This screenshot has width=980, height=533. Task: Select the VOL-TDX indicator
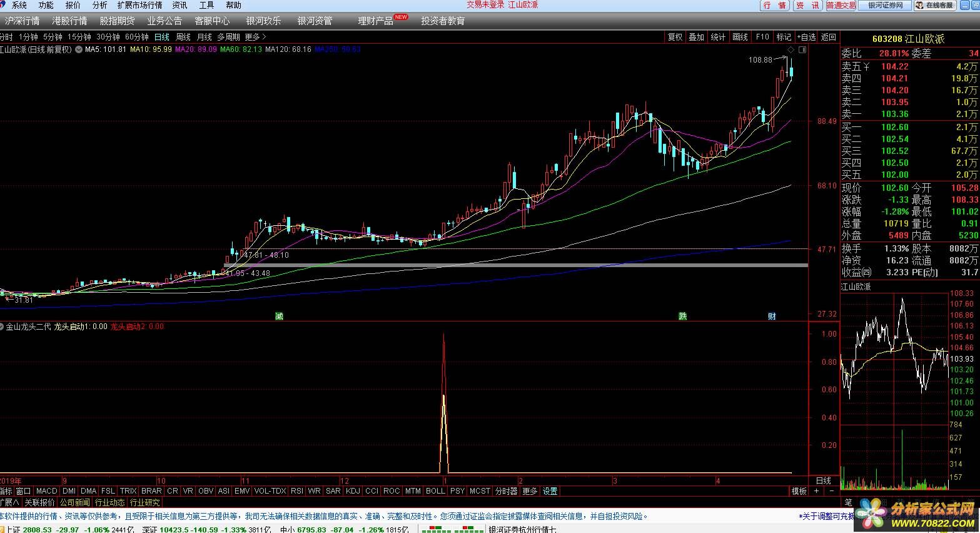click(270, 491)
